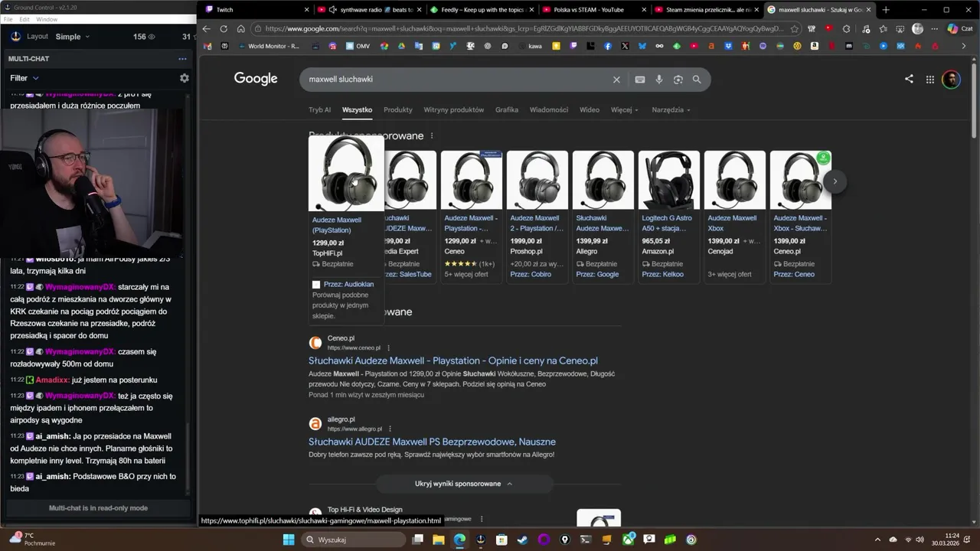Open Steam from the taskbar
Screen dimensions: 980x551
coord(522,540)
